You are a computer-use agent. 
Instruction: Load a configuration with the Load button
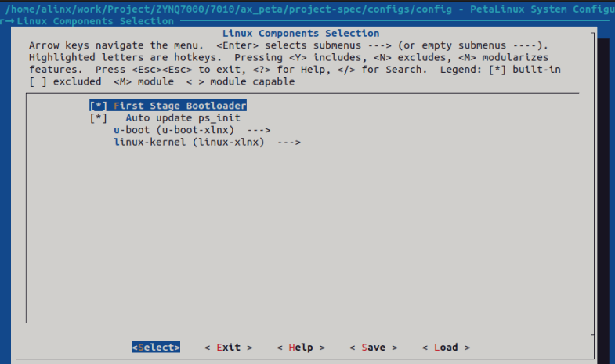446,348
